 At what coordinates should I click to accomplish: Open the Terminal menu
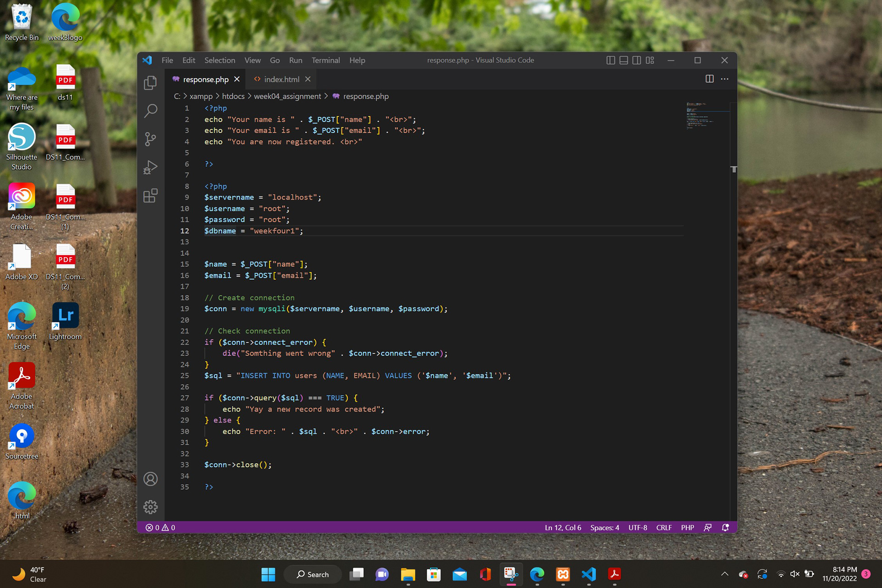pos(325,60)
